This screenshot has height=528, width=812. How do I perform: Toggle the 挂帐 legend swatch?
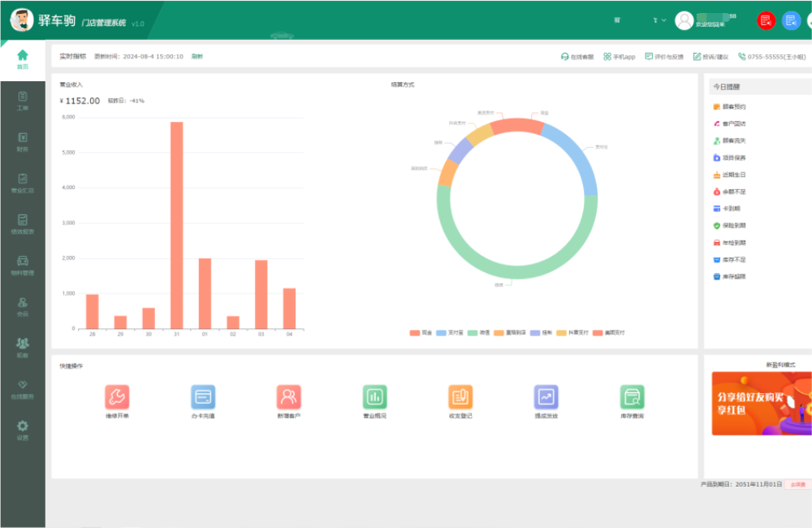click(x=535, y=333)
